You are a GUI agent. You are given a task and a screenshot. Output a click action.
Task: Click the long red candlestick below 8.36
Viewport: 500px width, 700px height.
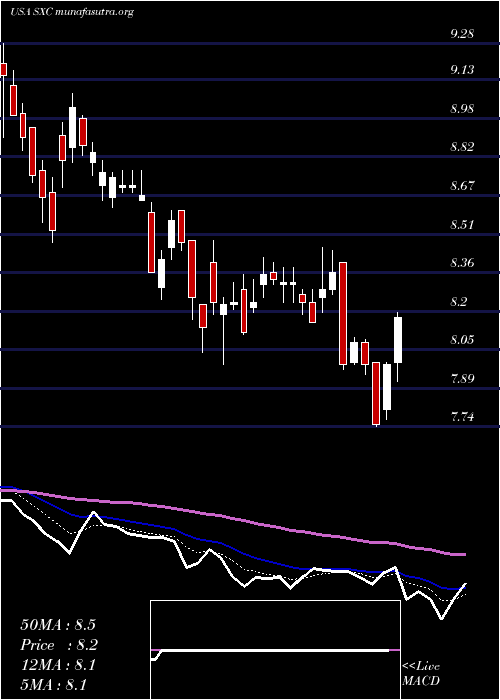(343, 314)
